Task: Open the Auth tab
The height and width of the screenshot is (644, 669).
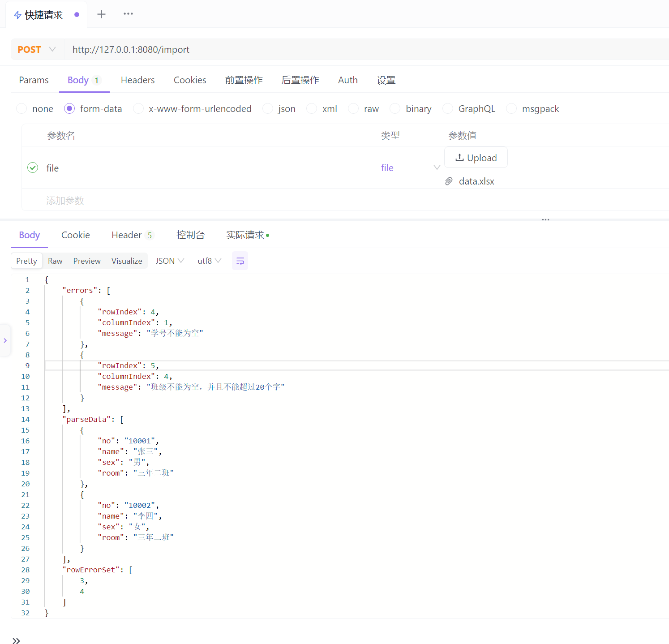Action: [x=348, y=80]
